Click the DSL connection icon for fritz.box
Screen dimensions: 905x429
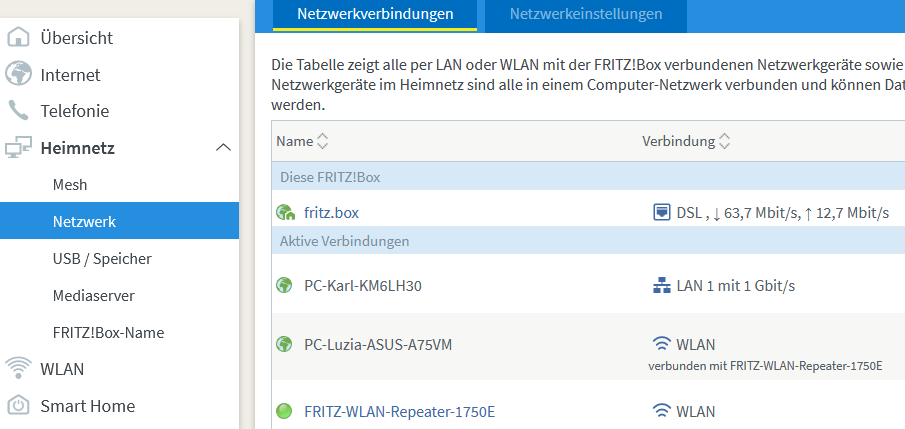tap(661, 212)
